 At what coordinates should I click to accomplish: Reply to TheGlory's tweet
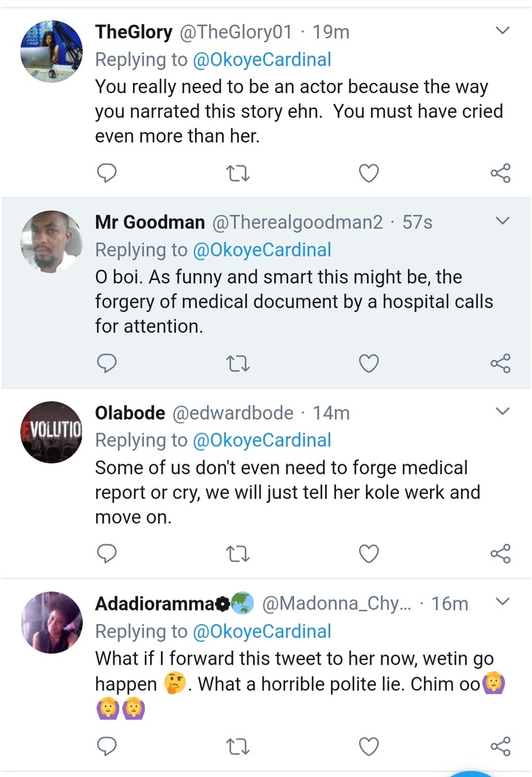[x=107, y=173]
